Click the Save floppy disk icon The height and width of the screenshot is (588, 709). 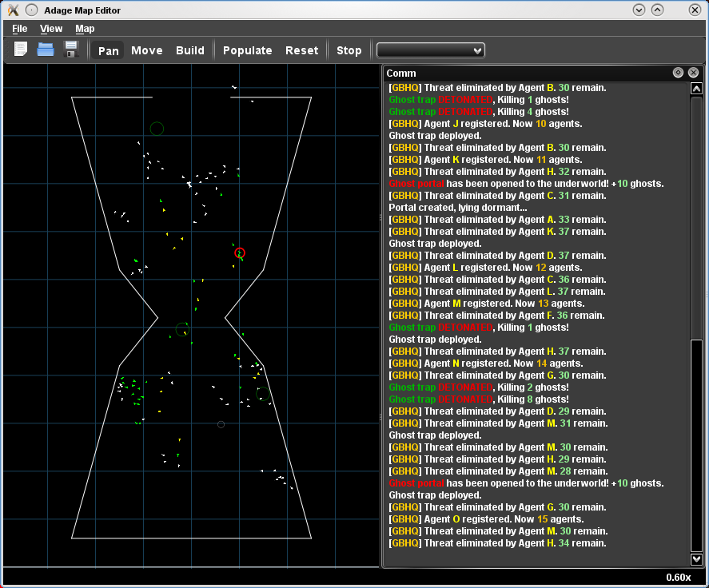coord(70,50)
